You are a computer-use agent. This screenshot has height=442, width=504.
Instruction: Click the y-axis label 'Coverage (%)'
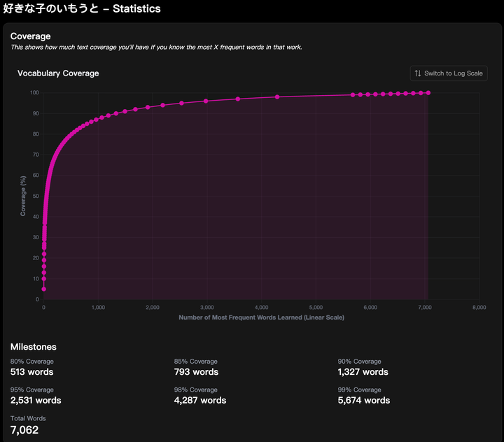23,196
